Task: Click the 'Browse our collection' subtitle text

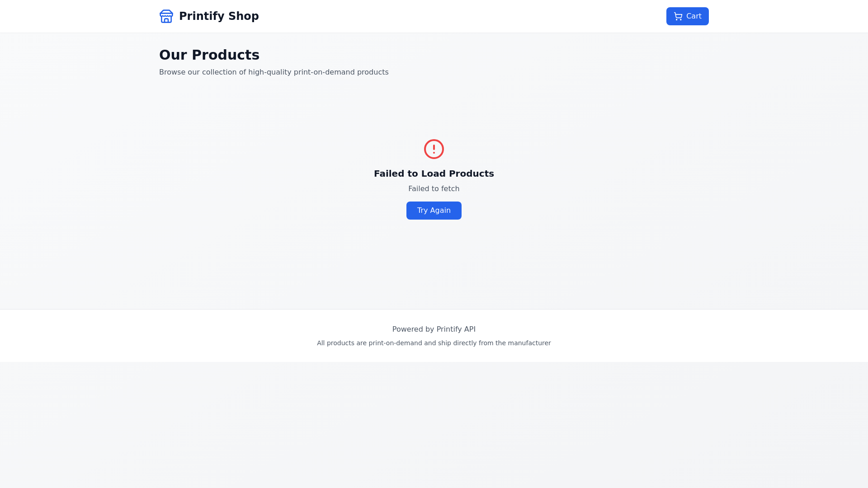Action: (274, 72)
